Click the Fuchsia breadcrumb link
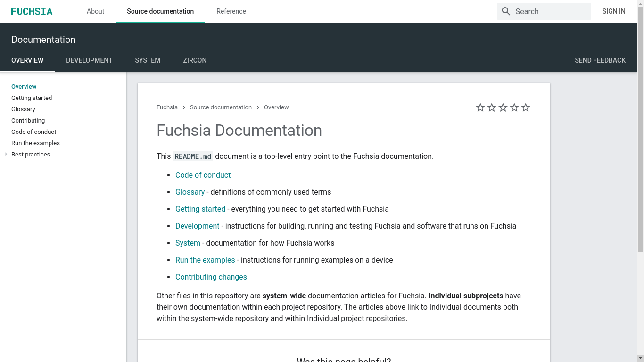Screen dimensions: 644x362 pos(167,107)
